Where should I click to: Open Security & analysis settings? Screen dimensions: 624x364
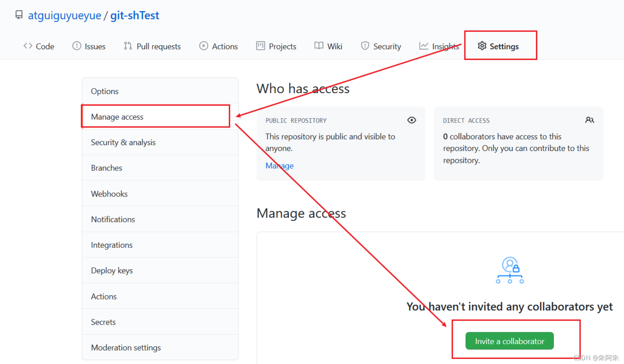[160, 142]
